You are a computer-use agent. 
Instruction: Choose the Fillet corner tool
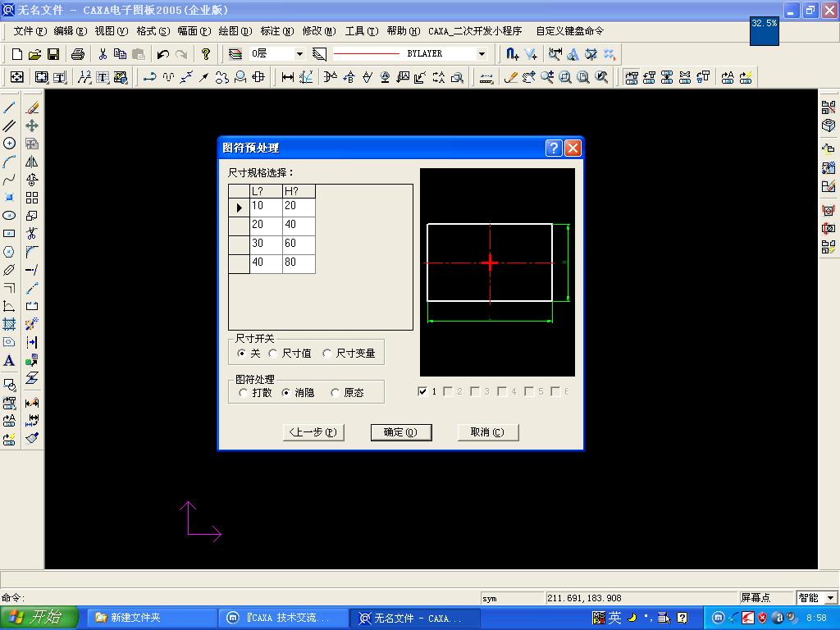32,252
